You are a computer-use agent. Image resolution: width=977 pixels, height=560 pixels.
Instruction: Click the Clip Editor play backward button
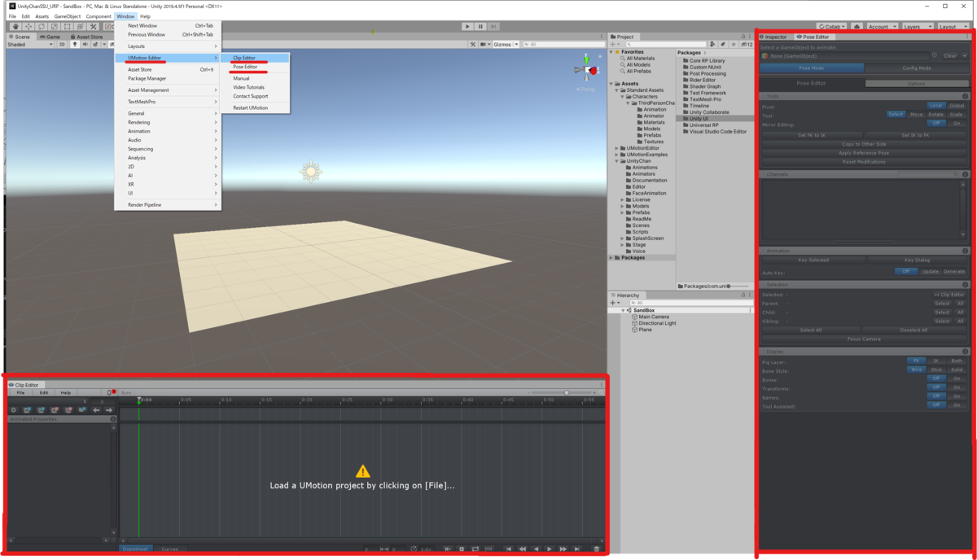click(536, 549)
